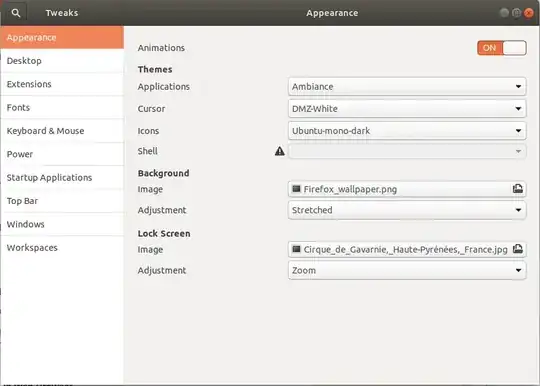Switch to Workspaces settings

click(62, 248)
